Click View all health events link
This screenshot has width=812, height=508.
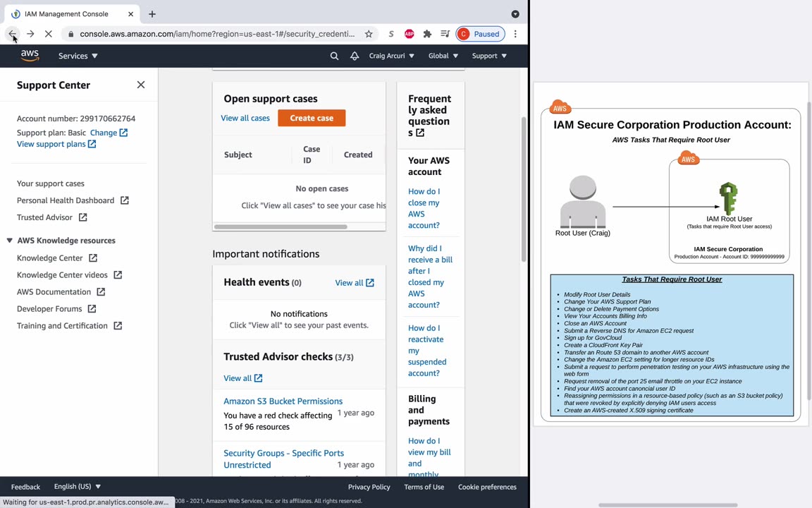click(x=355, y=282)
